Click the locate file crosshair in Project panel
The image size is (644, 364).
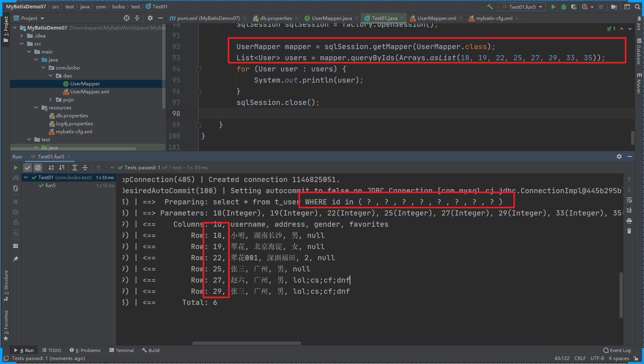(127, 18)
